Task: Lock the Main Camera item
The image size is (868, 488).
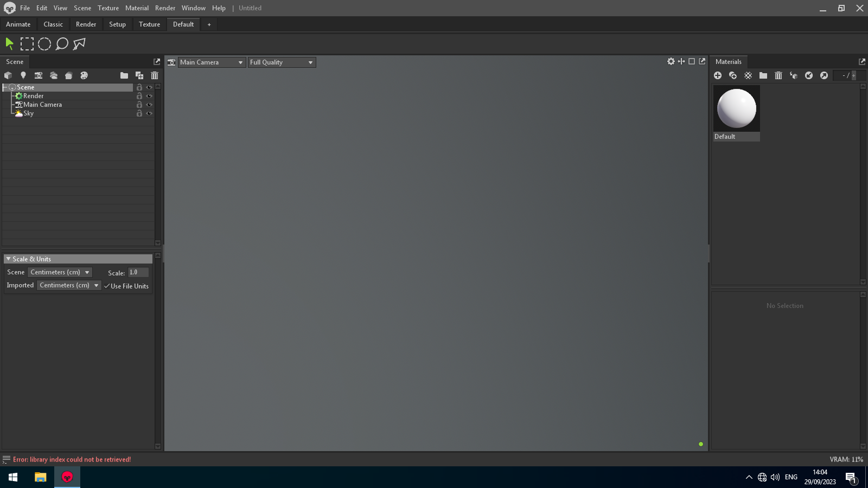Action: 139,105
